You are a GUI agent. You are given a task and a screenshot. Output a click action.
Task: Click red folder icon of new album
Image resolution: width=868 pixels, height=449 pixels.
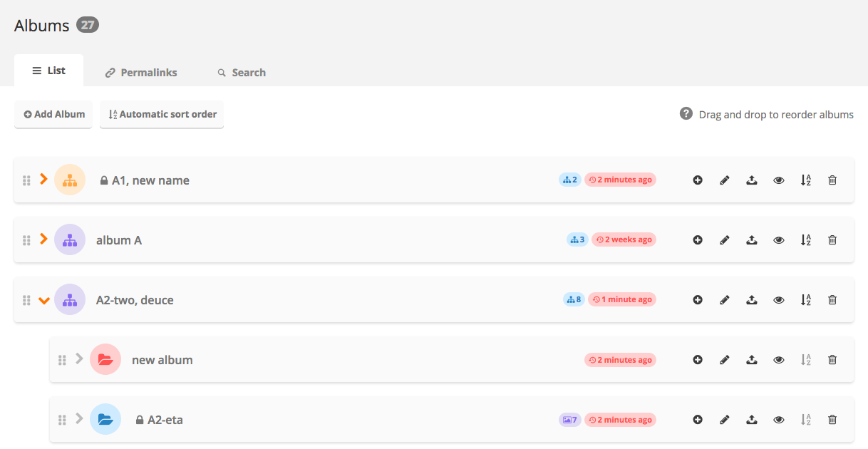pos(105,360)
